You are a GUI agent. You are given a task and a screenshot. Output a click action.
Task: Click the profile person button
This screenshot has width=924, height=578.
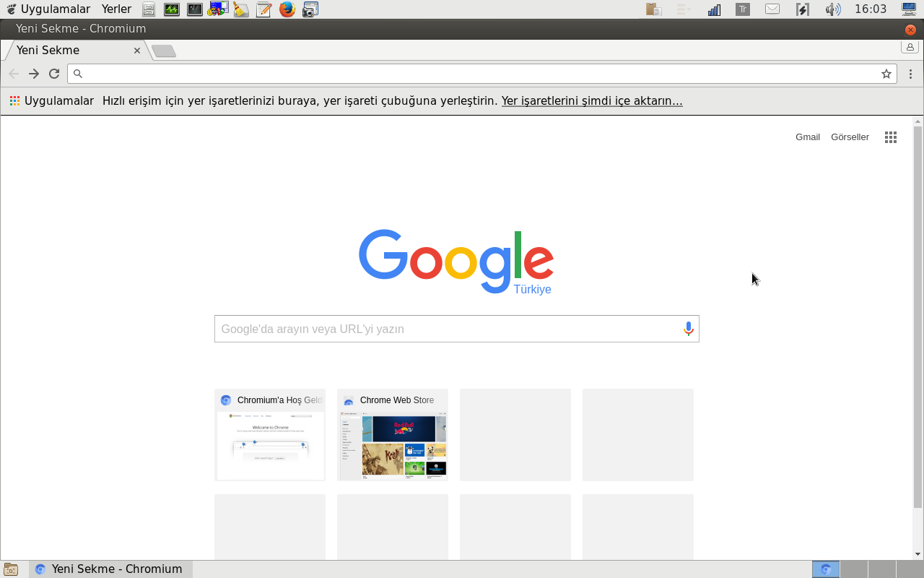click(x=910, y=47)
